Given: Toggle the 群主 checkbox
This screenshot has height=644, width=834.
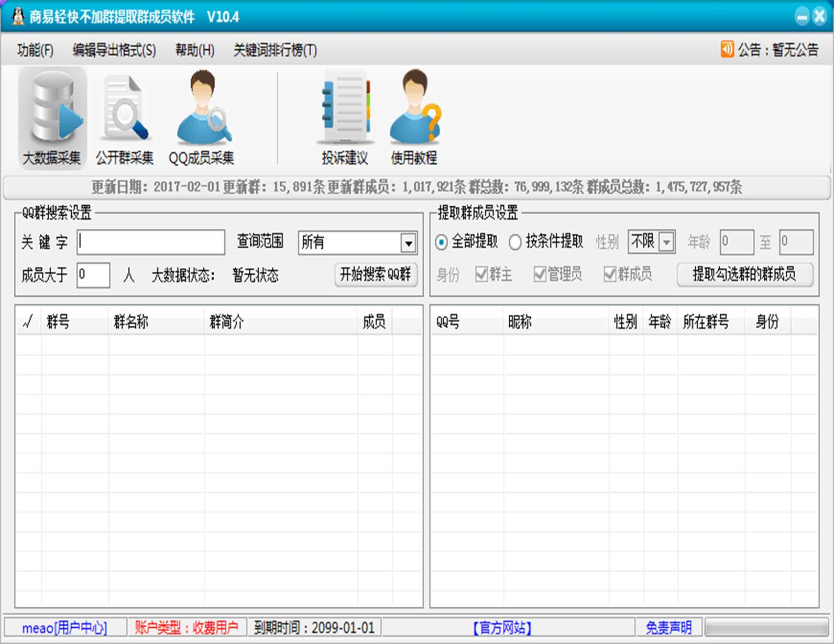Looking at the screenshot, I should click(481, 274).
